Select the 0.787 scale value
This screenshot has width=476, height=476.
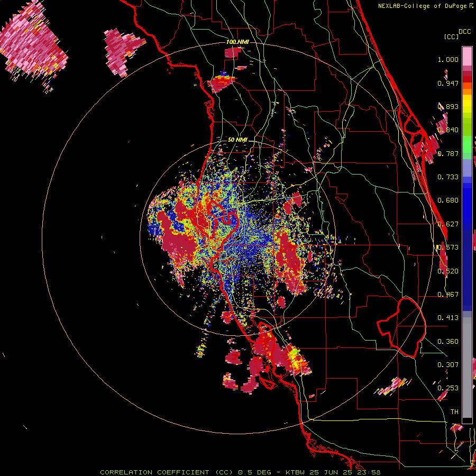click(448, 153)
